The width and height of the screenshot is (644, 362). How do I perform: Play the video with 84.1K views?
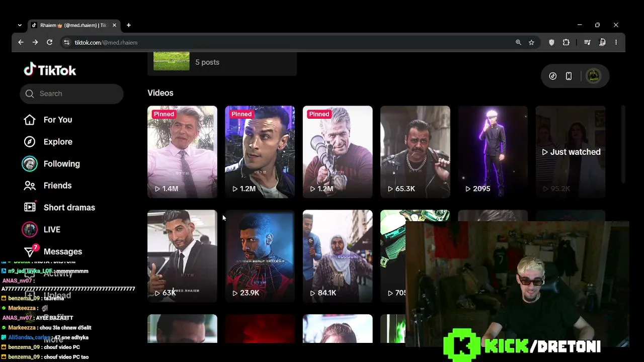point(338,256)
